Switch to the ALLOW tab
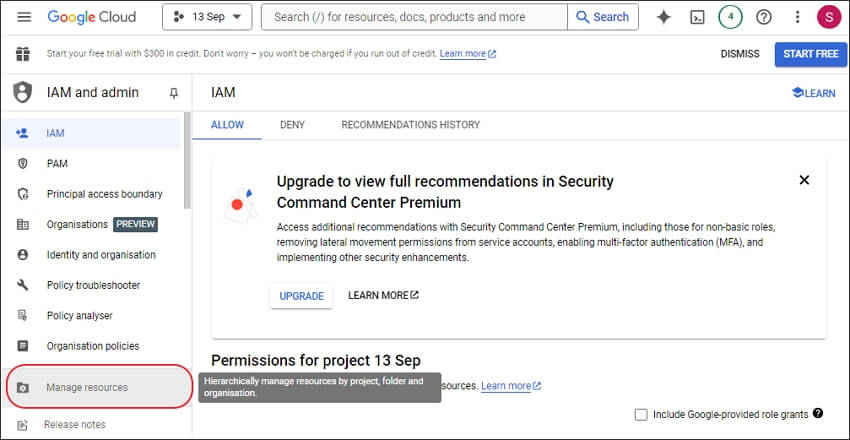 (x=227, y=125)
